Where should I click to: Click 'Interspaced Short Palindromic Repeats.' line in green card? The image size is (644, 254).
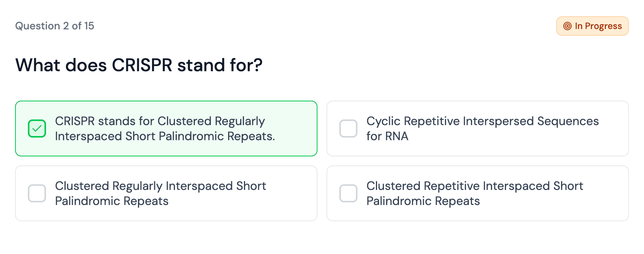pyautogui.click(x=165, y=136)
